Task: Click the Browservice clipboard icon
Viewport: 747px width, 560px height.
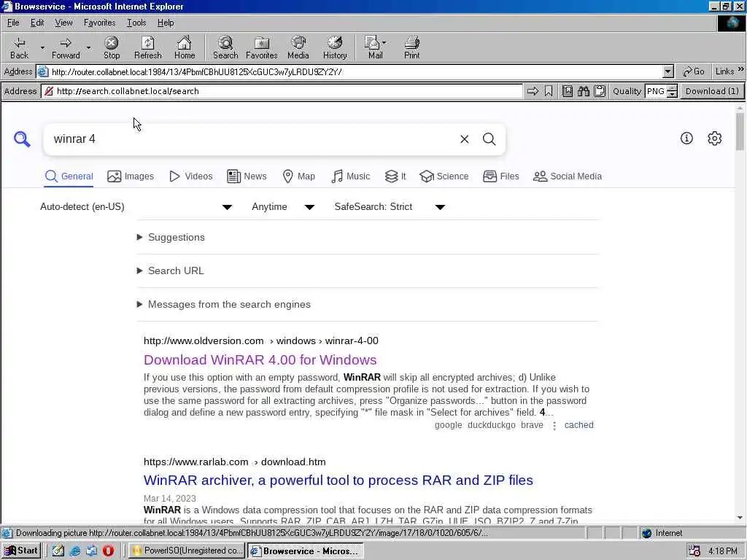Action: (x=600, y=91)
